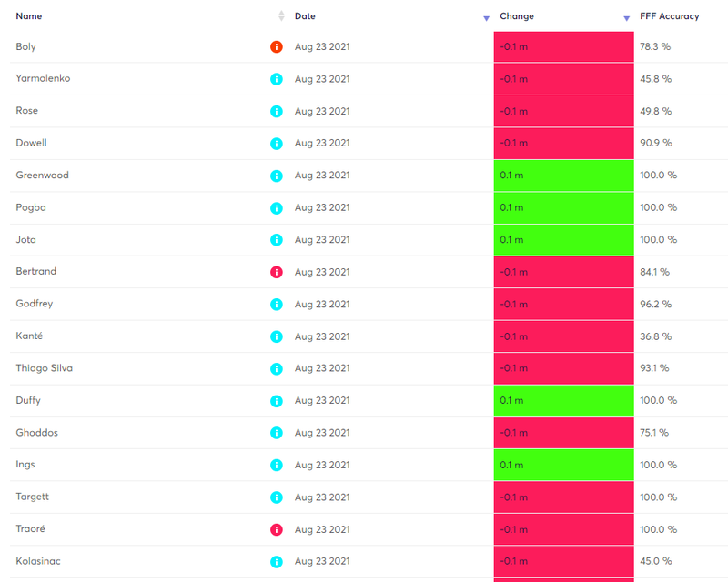Open the info icon for Ings

coord(277,465)
